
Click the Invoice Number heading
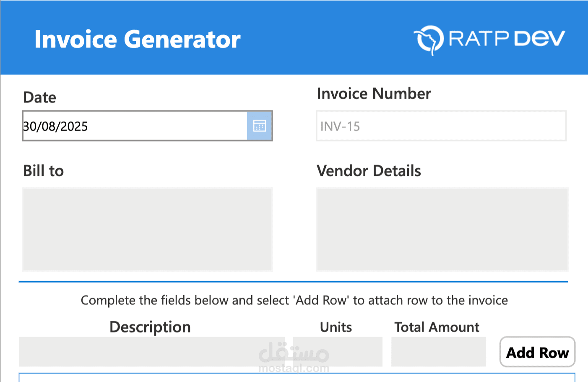pos(374,94)
